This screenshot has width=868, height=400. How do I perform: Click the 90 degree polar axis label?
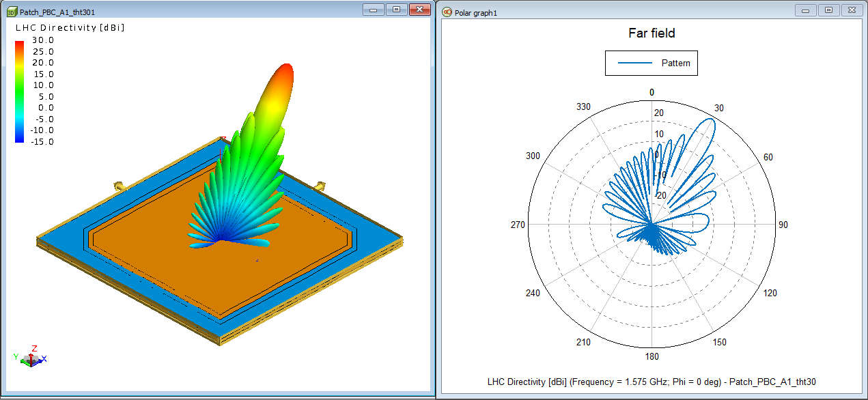[x=785, y=225]
